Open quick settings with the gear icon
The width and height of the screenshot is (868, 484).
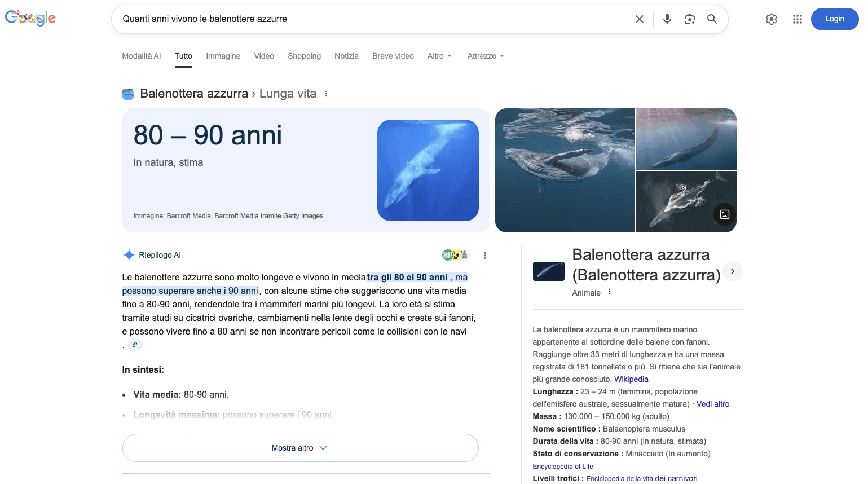coord(771,19)
